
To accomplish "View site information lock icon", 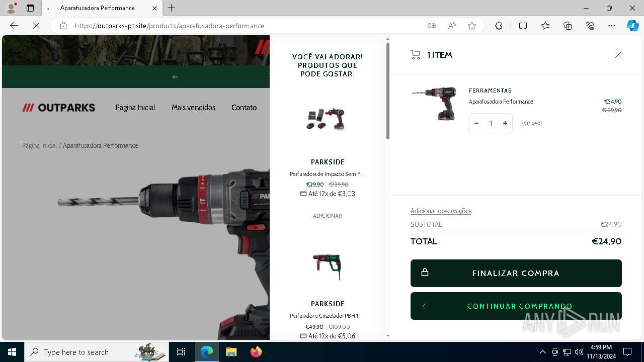I will coord(63,26).
